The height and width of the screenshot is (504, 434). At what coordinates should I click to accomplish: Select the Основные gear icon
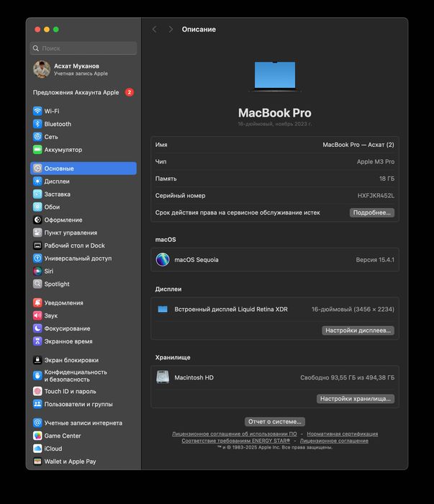[x=37, y=168]
